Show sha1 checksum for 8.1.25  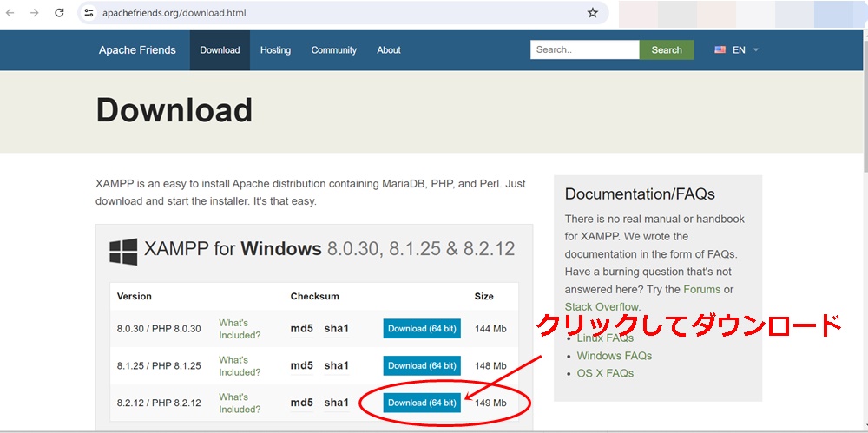pyautogui.click(x=337, y=366)
